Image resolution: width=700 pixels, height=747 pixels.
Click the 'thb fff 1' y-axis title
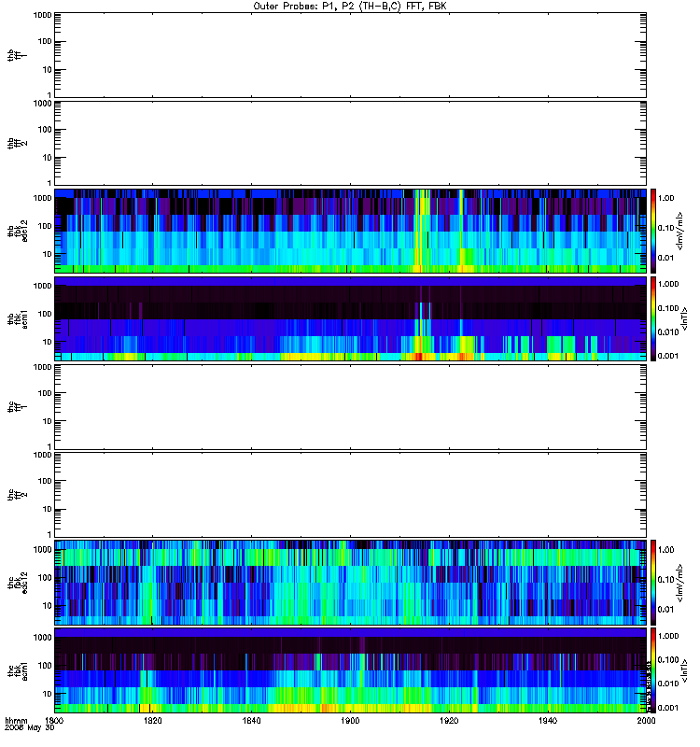click(18, 55)
